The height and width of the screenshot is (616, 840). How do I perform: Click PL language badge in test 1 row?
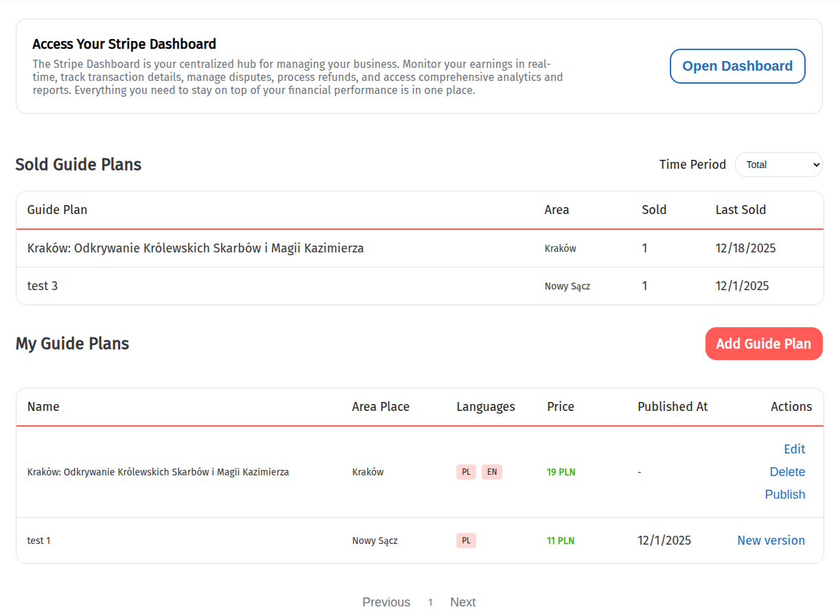point(466,541)
